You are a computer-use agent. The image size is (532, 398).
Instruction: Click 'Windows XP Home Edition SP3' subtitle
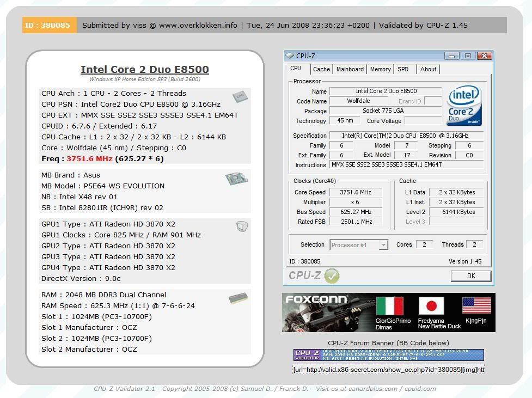(x=144, y=79)
